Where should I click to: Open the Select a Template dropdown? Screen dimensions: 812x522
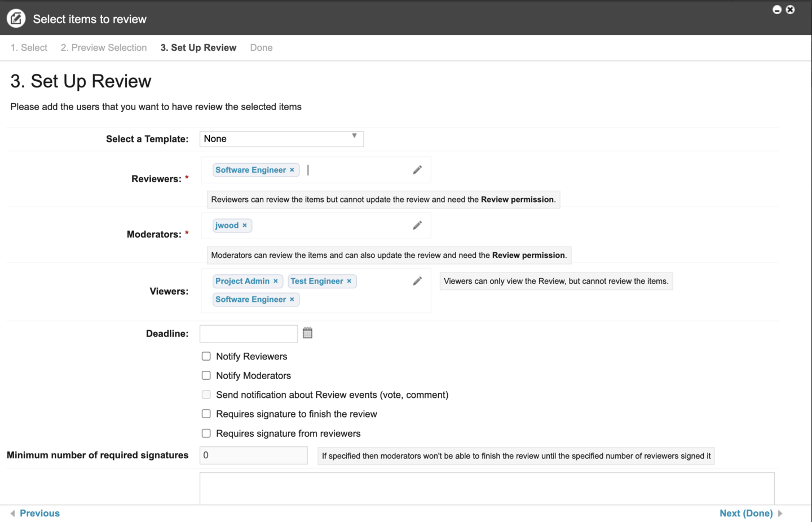pos(281,139)
